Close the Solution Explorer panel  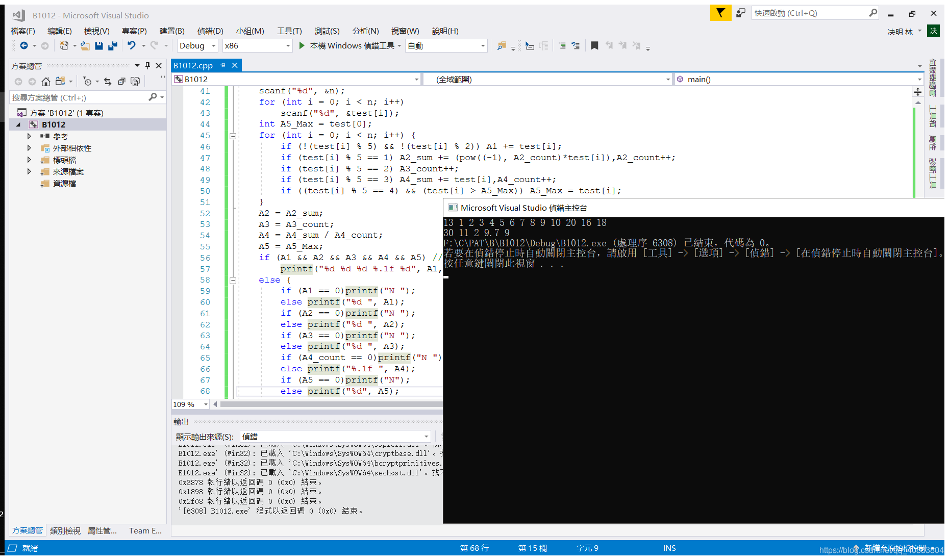[x=159, y=66]
